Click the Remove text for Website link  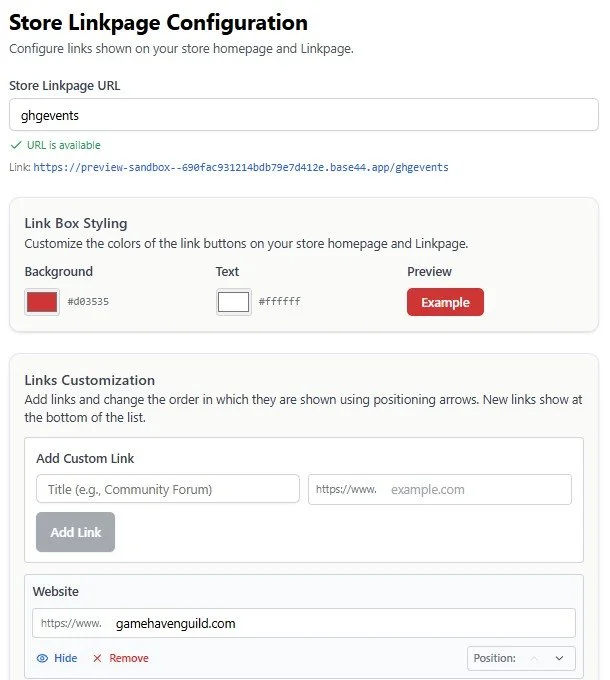click(x=129, y=658)
